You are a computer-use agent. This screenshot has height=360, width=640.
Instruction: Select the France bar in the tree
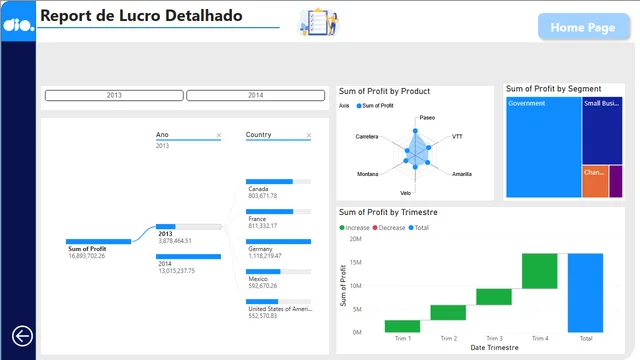pos(278,211)
